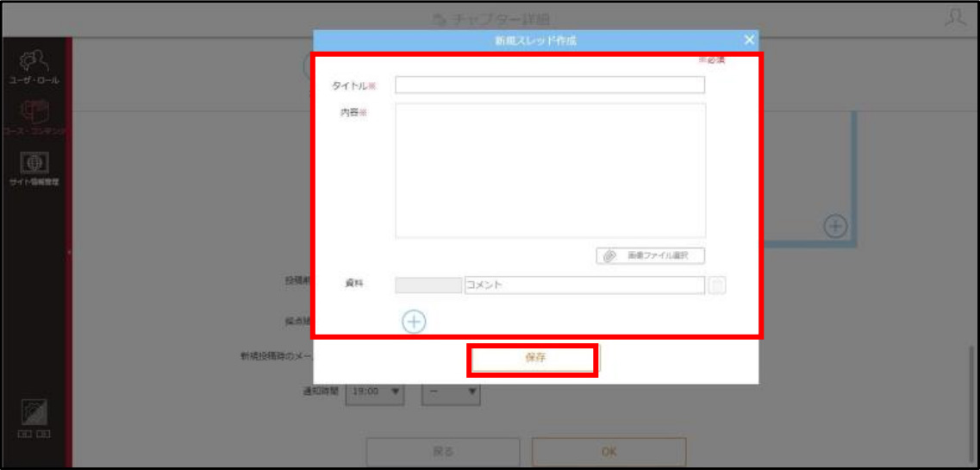
Task: Click into the タイトル input field
Action: click(550, 85)
